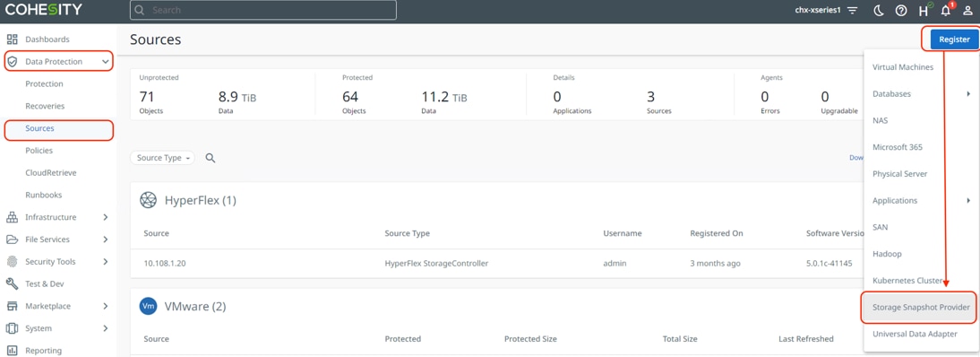
Task: Open the help question mark icon
Action: click(901, 11)
